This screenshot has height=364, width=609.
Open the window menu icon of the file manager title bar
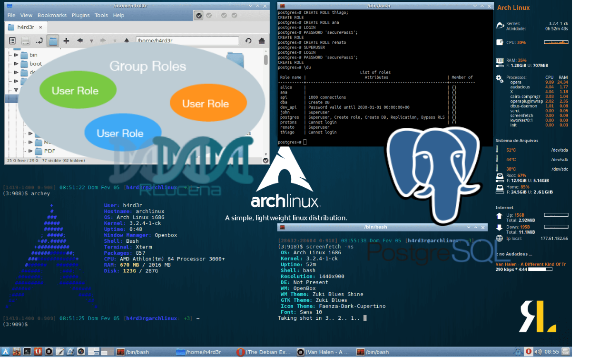click(x=9, y=5)
